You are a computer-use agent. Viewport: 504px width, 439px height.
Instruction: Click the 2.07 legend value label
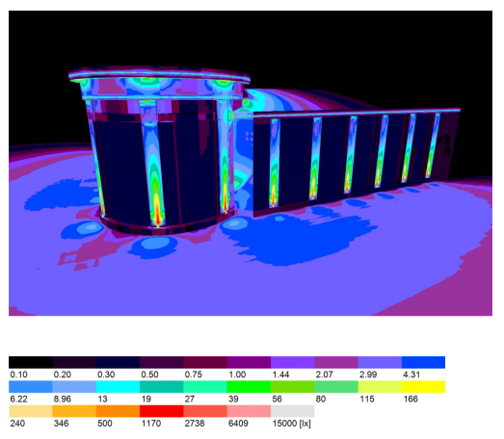(324, 374)
